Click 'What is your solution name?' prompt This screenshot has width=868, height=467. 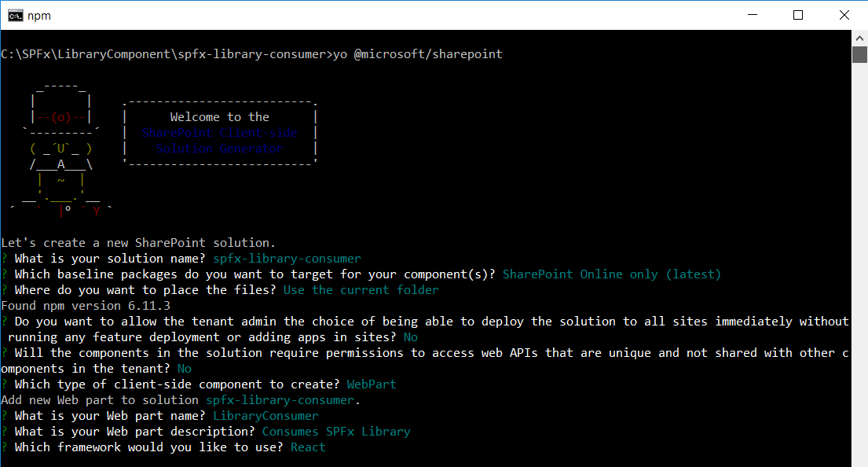click(x=110, y=259)
